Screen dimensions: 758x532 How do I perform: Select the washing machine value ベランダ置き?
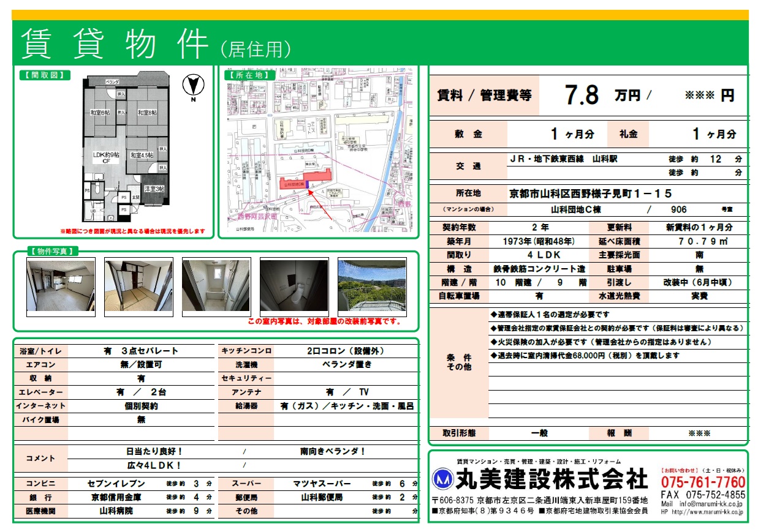347,364
